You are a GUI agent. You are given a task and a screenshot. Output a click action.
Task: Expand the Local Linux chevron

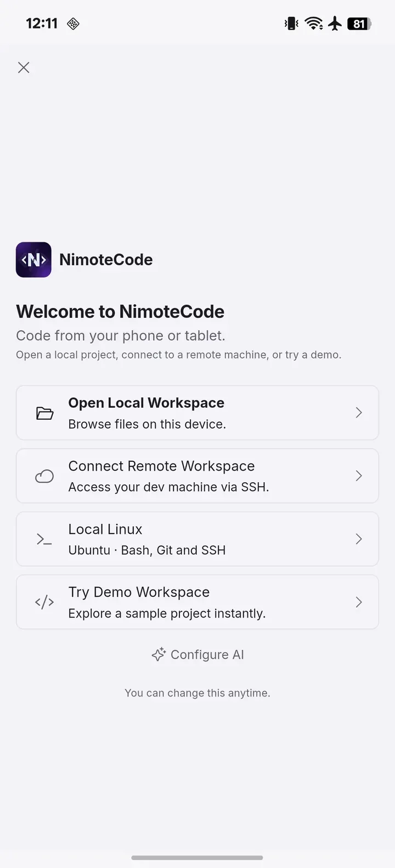tap(359, 539)
